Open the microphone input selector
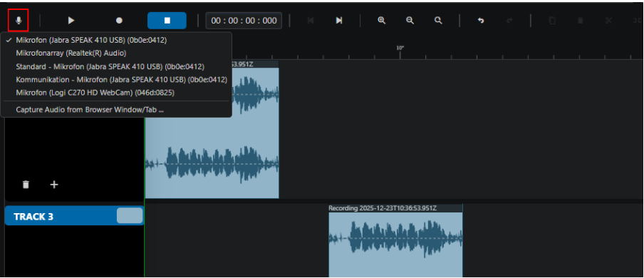This screenshot has height=278, width=644. [x=19, y=21]
